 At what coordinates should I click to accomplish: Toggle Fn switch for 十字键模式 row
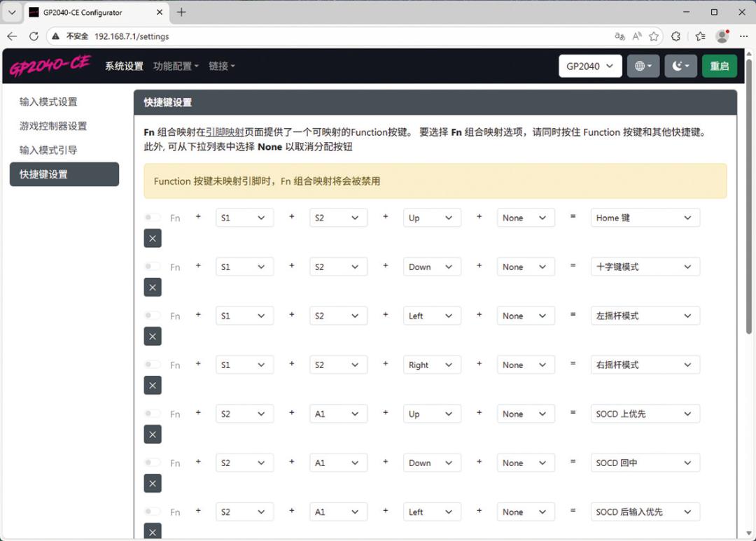(x=153, y=266)
